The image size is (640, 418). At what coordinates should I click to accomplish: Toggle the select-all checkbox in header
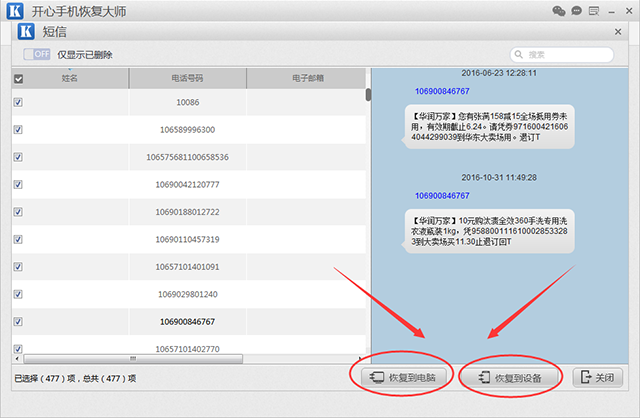click(18, 78)
